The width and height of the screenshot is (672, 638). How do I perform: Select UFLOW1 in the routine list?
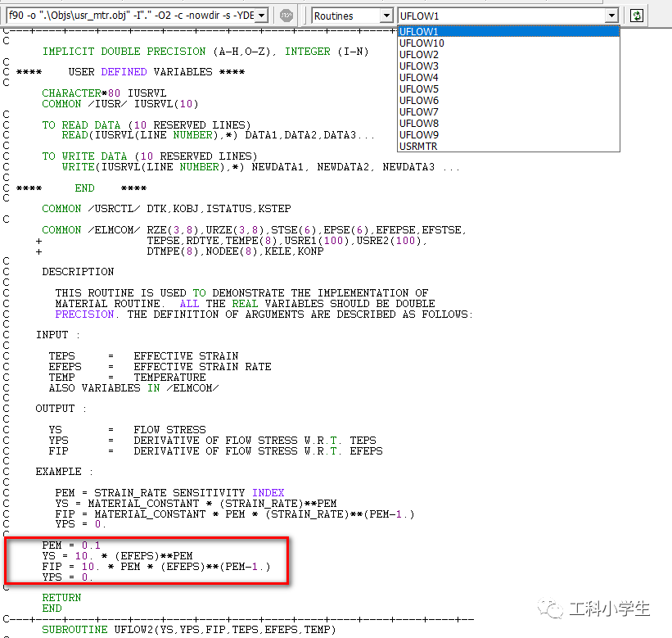tap(508, 32)
